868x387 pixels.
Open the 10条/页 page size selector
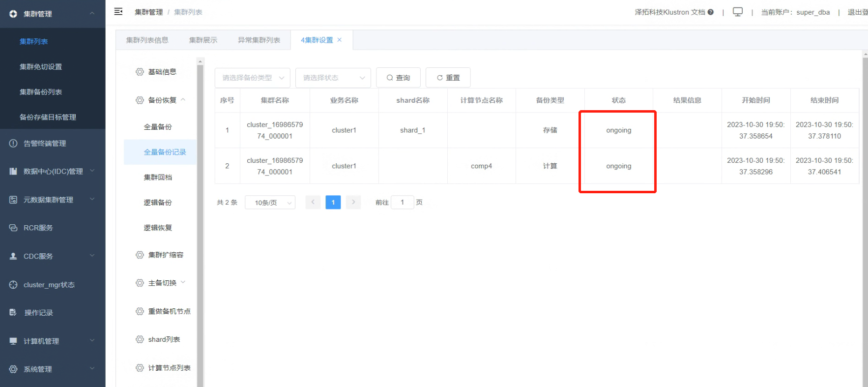(270, 203)
